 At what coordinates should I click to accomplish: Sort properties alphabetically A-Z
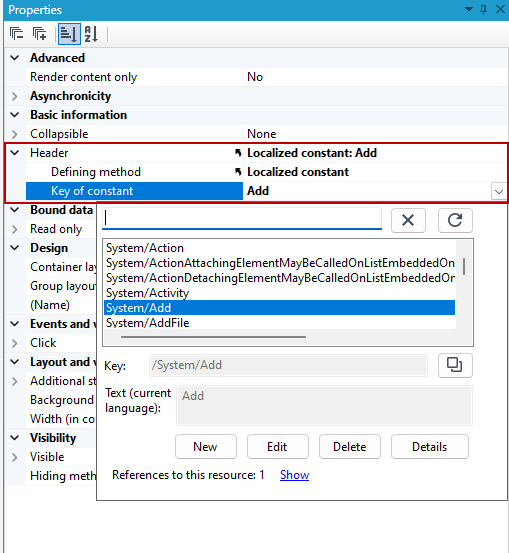(91, 34)
